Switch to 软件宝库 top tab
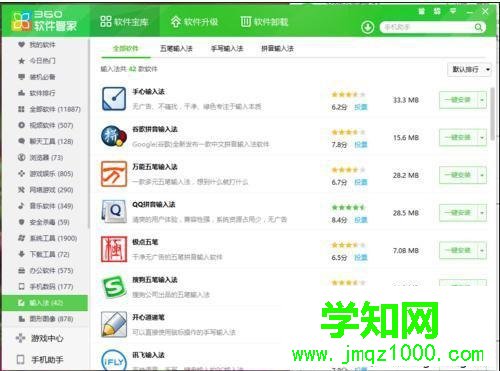This screenshot has height=371, width=500. pyautogui.click(x=124, y=22)
